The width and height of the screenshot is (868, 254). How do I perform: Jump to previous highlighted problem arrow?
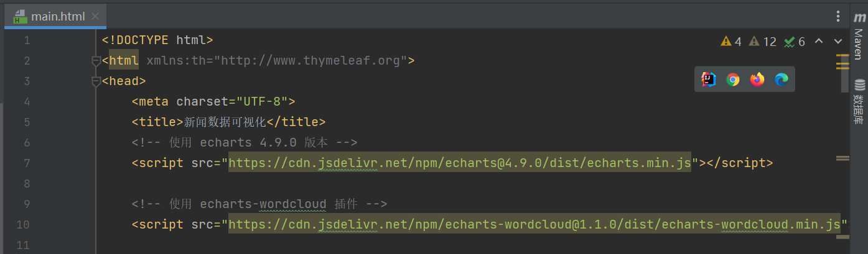(819, 42)
